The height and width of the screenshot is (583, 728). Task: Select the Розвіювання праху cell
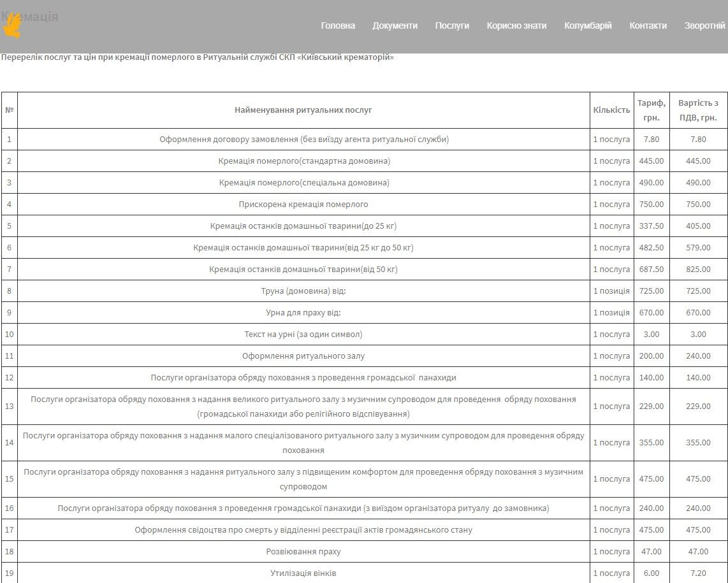(303, 551)
